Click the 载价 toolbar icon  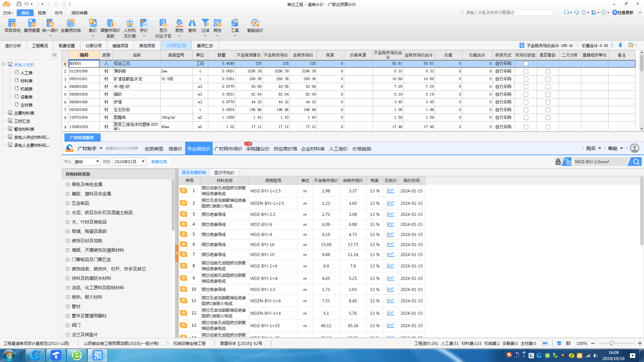point(93,26)
